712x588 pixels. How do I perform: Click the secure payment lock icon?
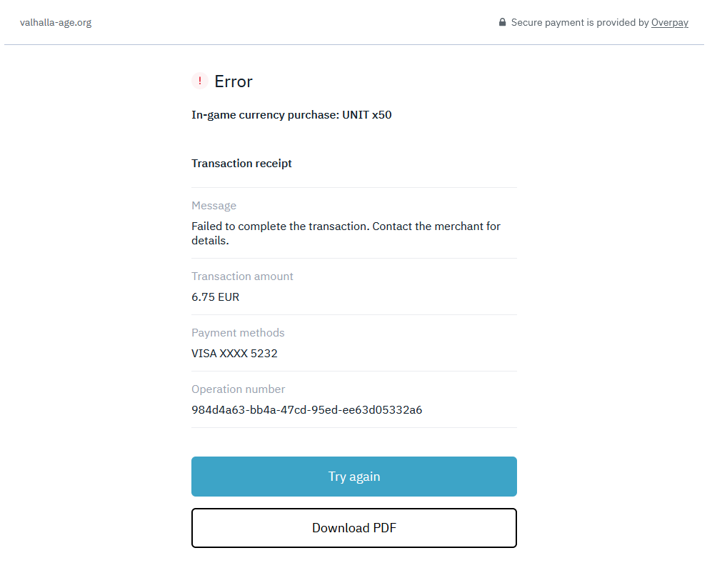[x=503, y=22]
